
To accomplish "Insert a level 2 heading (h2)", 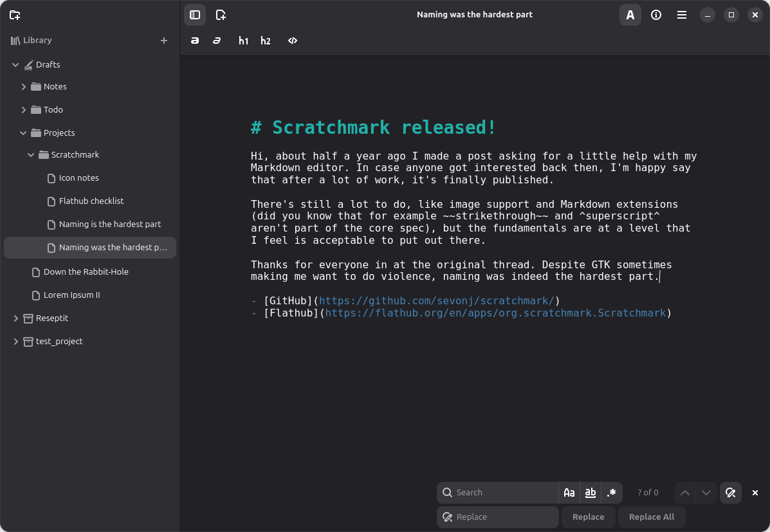I will (x=266, y=41).
